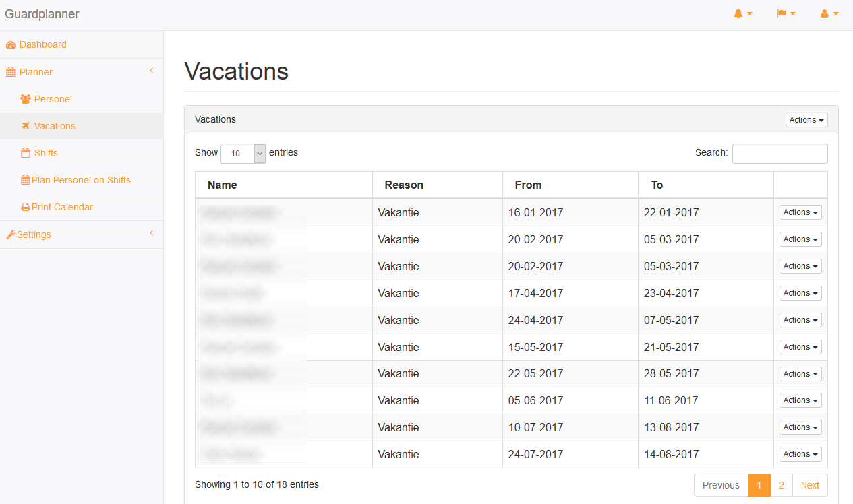Screen dimensions: 853x504
Task: Go to page 2 of results
Action: (x=781, y=485)
